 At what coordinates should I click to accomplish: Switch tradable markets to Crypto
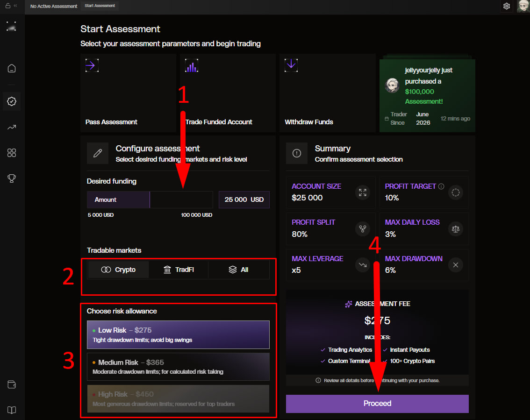pos(118,270)
